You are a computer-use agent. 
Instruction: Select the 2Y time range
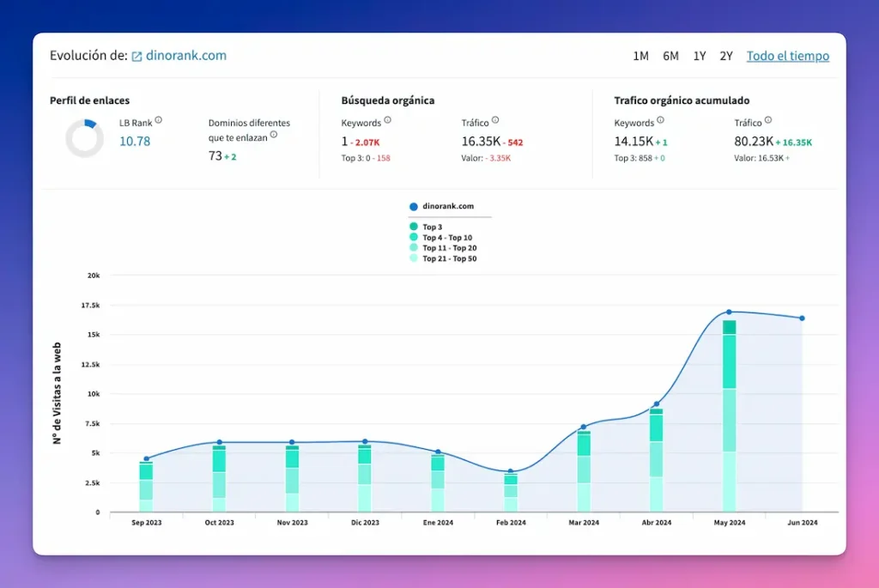pyautogui.click(x=726, y=57)
